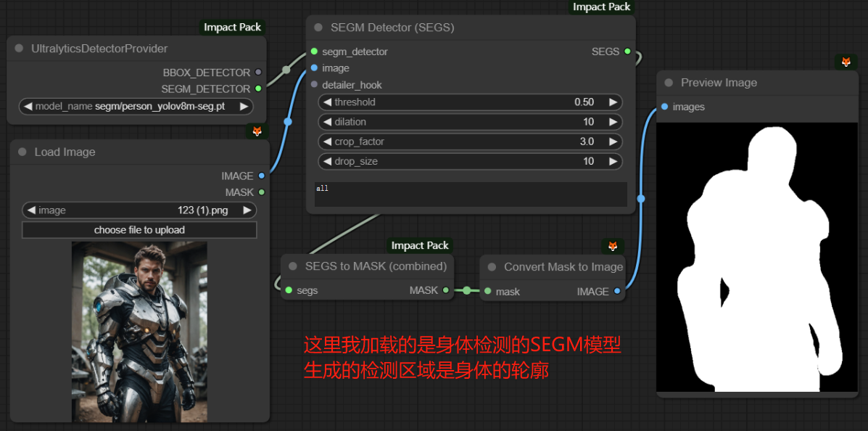
Task: Click the fox badge above Preview Image node
Action: click(846, 62)
